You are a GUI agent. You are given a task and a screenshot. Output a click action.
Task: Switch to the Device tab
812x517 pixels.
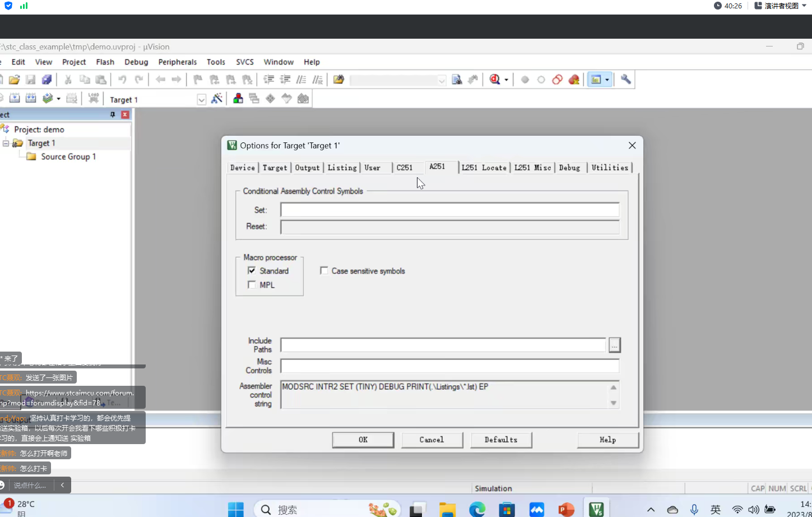(243, 168)
